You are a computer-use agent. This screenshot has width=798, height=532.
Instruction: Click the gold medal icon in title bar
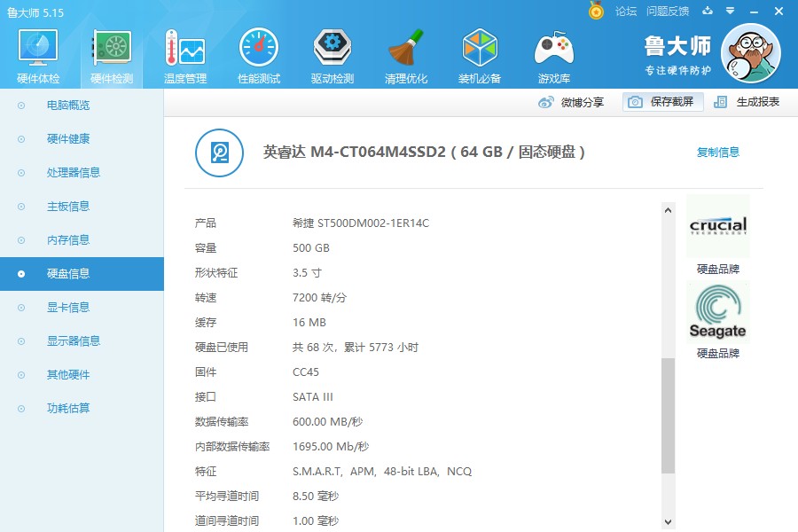point(596,10)
